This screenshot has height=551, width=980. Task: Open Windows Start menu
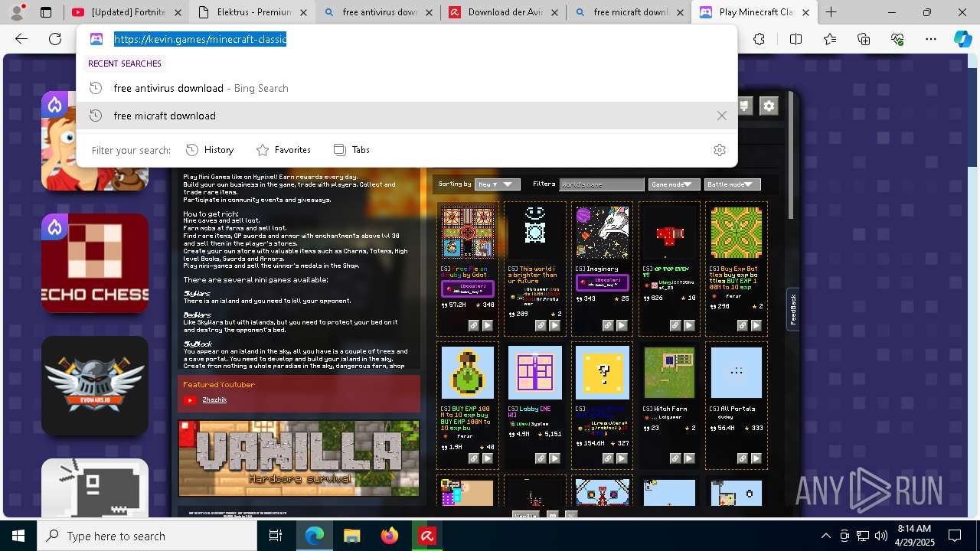coord(18,536)
